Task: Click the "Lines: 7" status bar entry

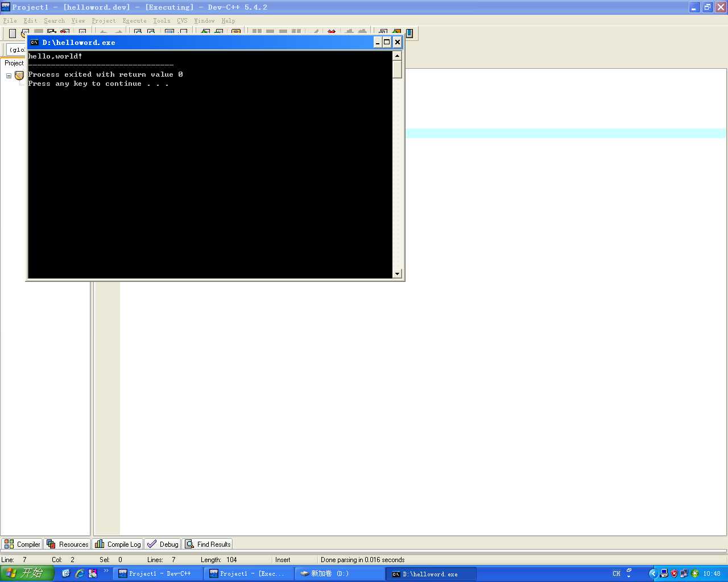Action: (x=162, y=560)
